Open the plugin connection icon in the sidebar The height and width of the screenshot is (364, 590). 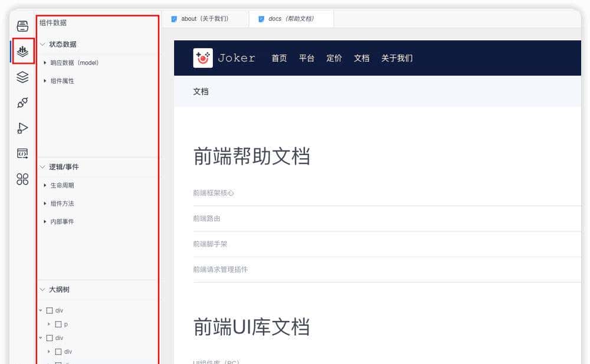pyautogui.click(x=22, y=103)
